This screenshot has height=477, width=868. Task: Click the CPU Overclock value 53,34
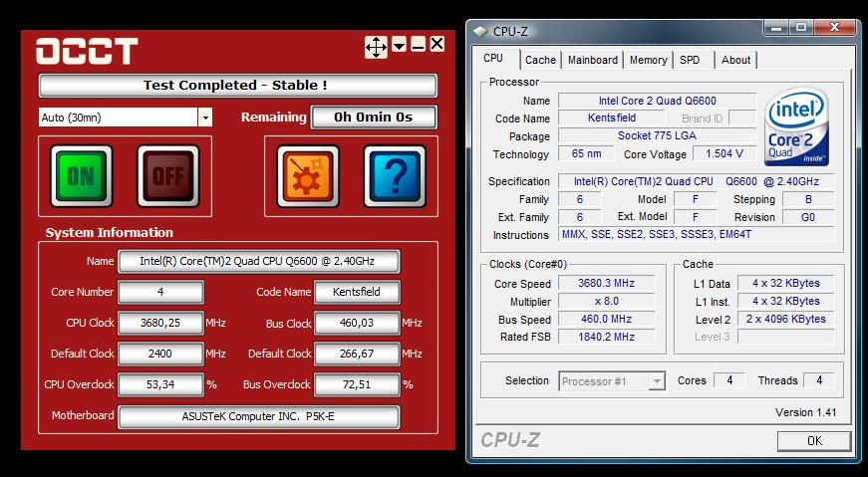click(x=160, y=384)
